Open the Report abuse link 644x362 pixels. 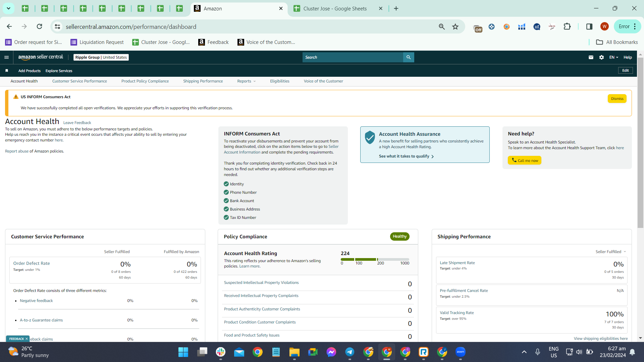pyautogui.click(x=17, y=151)
